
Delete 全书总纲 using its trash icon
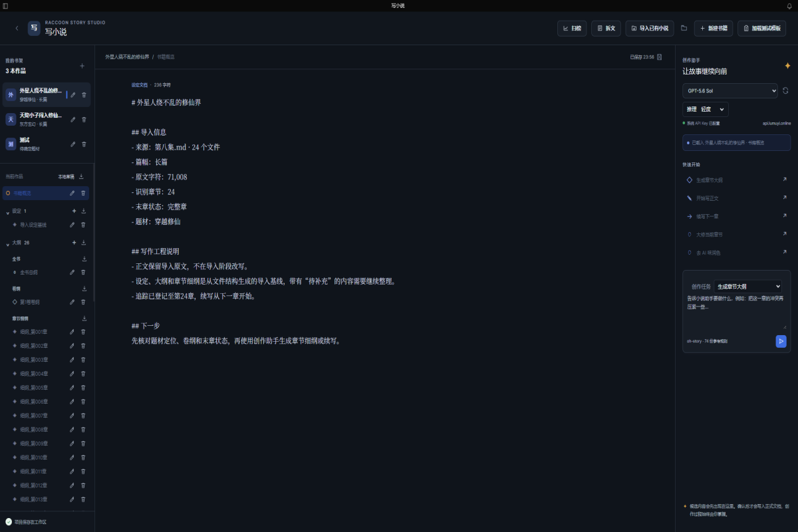83,272
